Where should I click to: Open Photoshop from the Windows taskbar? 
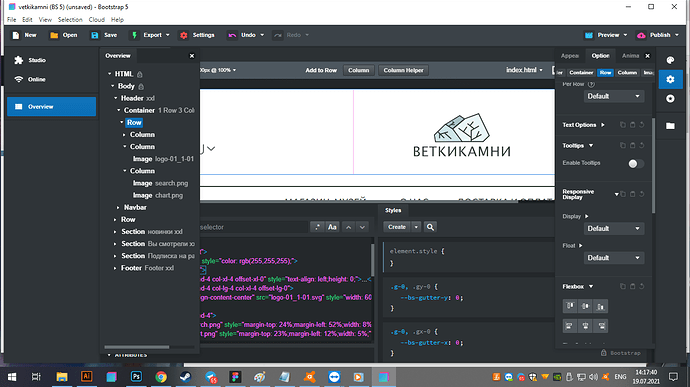pos(136,377)
